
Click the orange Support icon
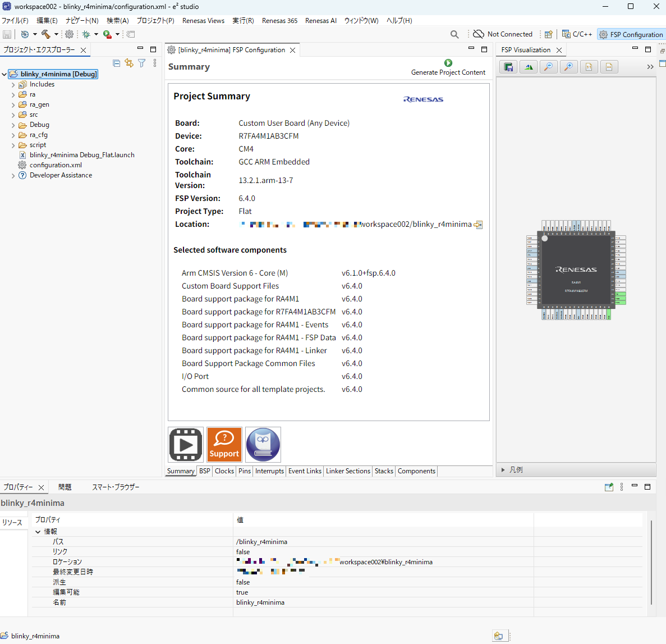pyautogui.click(x=224, y=445)
